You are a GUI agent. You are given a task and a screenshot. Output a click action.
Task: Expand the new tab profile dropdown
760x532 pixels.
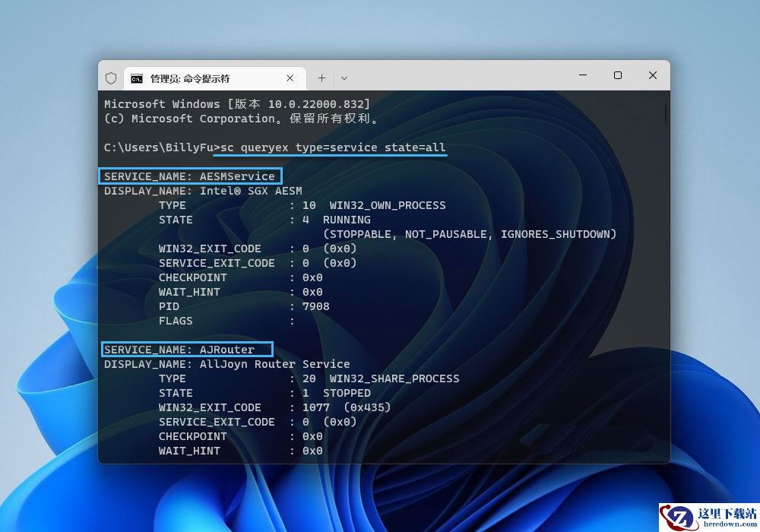tap(344, 78)
